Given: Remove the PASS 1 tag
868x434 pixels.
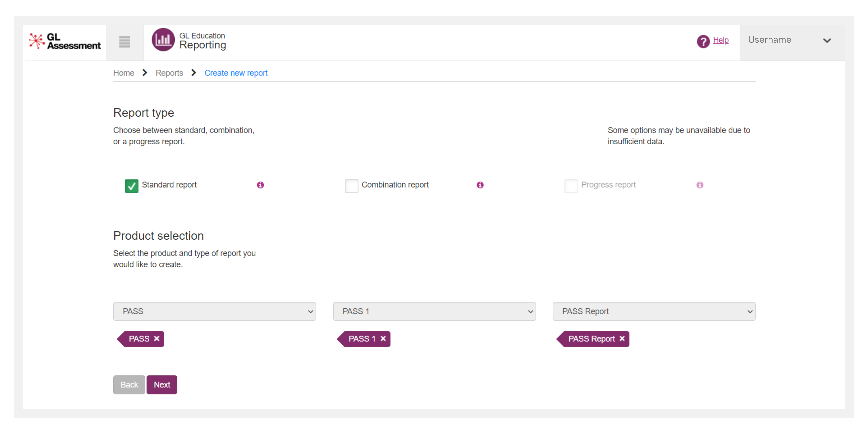Looking at the screenshot, I should pyautogui.click(x=383, y=338).
